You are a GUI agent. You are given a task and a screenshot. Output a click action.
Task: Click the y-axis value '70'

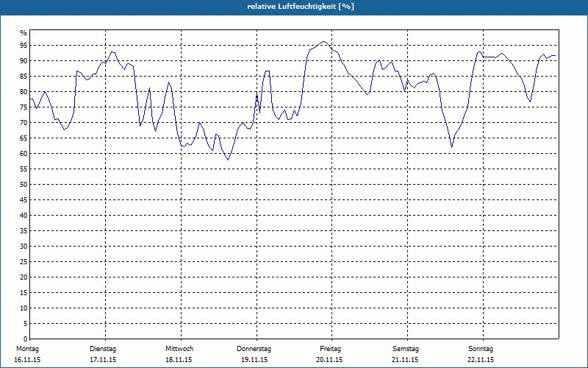[x=24, y=123]
